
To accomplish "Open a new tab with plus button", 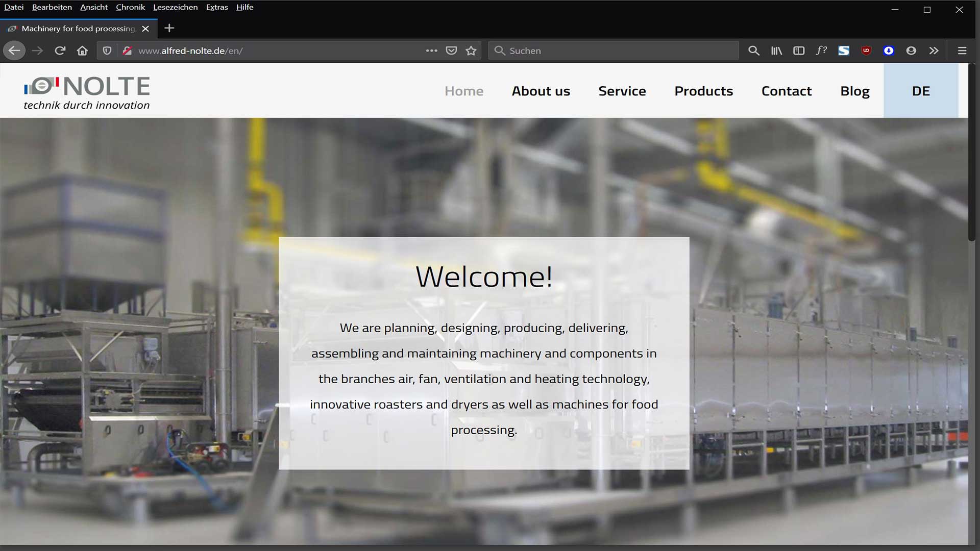I will pos(169,28).
